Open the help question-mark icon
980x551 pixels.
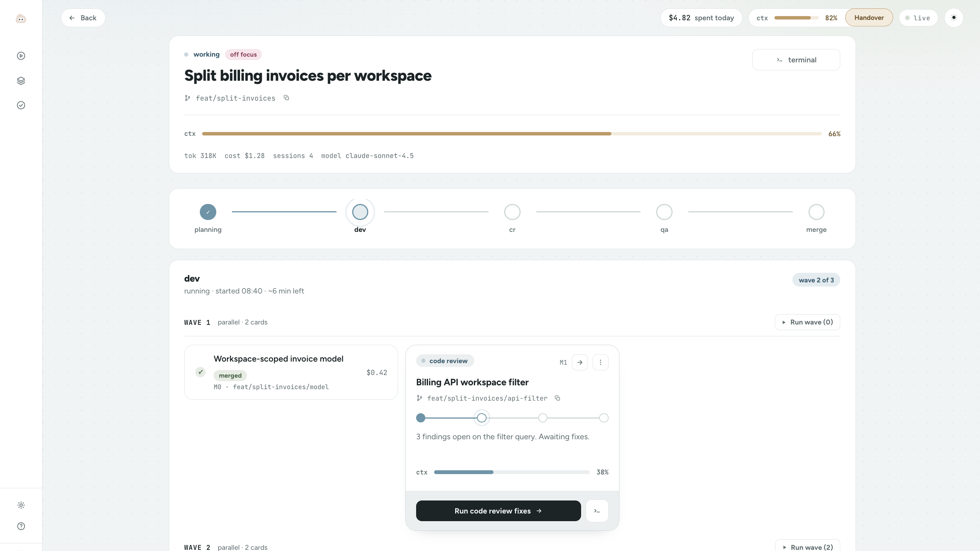21,526
